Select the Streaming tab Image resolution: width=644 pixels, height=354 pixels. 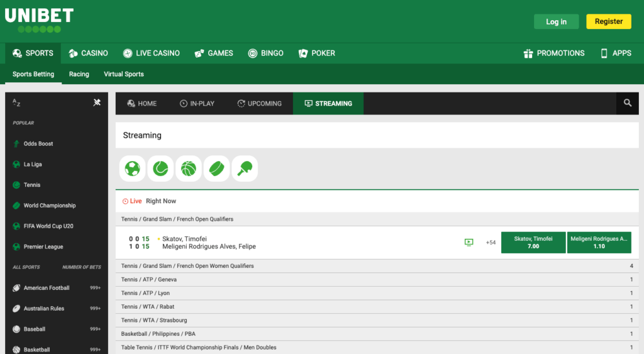click(x=328, y=104)
